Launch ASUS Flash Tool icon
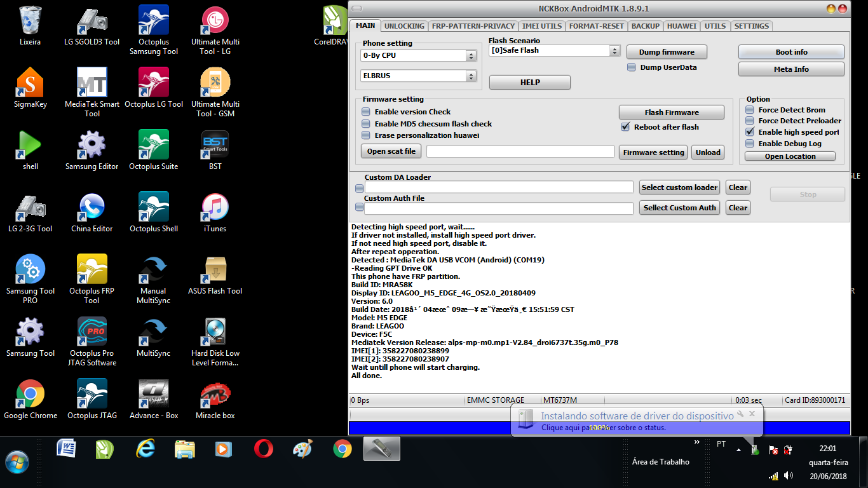This screenshot has height=488, width=868. point(215,274)
